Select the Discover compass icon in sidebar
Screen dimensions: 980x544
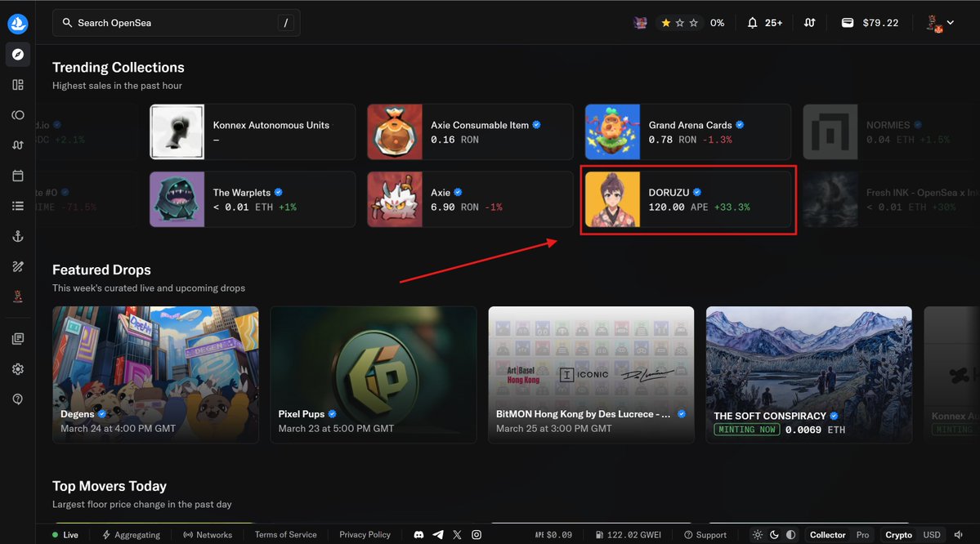(x=17, y=55)
